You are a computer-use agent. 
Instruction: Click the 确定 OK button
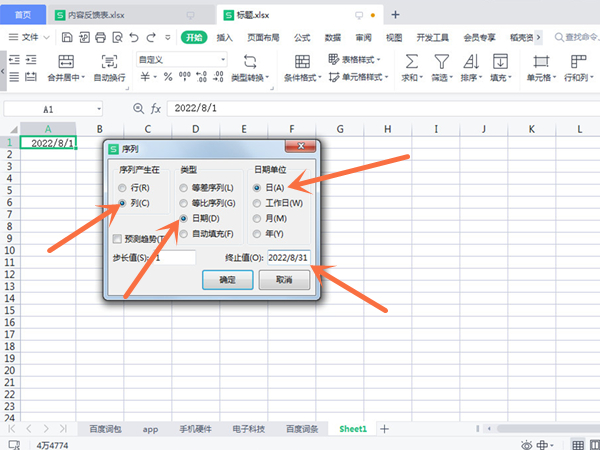tap(228, 281)
